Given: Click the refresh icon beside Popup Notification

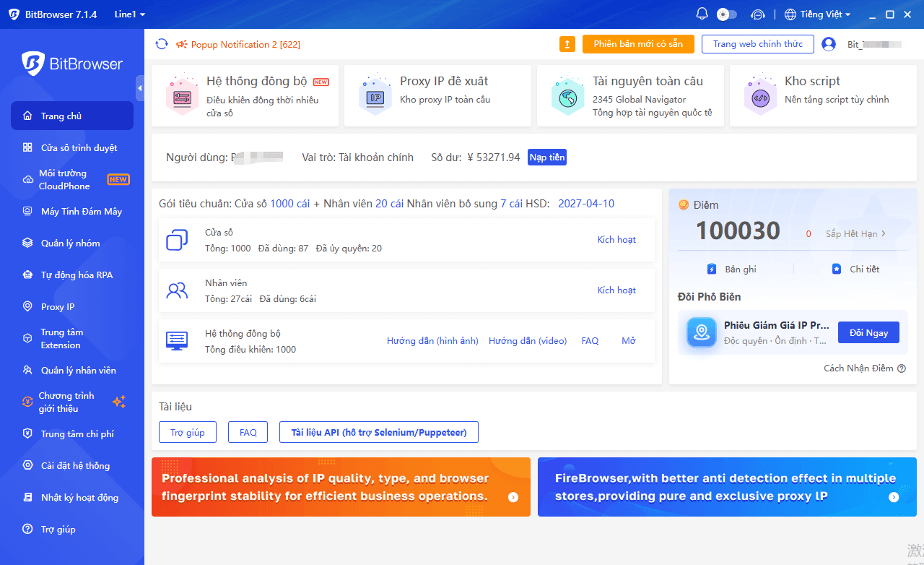Looking at the screenshot, I should coord(162,44).
